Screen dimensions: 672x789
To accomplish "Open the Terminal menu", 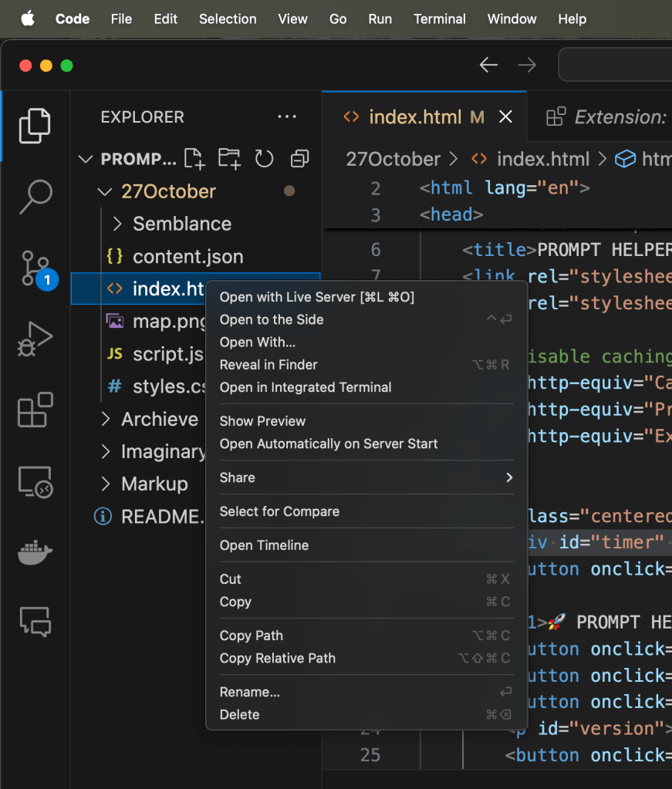I will pyautogui.click(x=440, y=19).
